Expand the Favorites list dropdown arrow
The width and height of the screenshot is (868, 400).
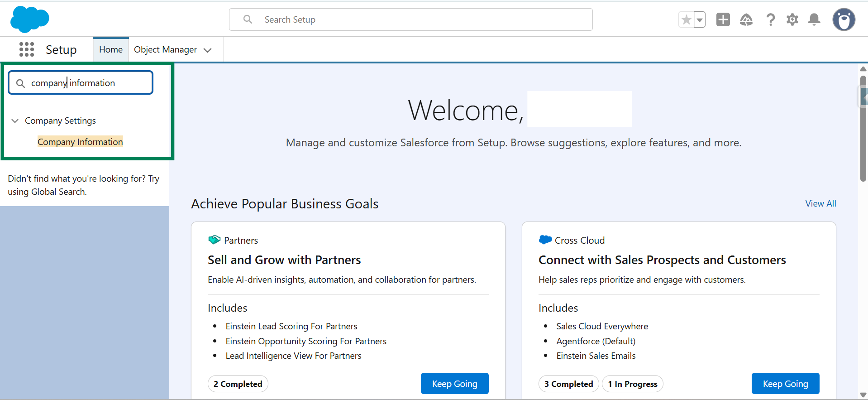pos(700,20)
